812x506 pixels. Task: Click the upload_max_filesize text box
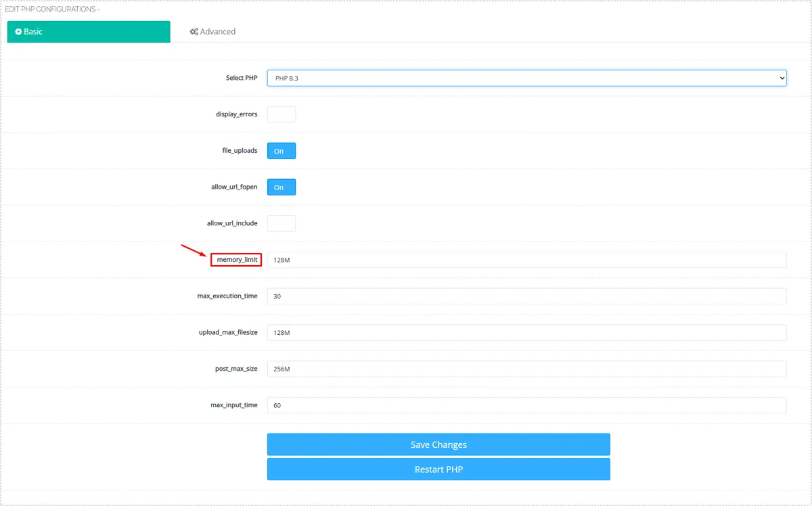526,333
